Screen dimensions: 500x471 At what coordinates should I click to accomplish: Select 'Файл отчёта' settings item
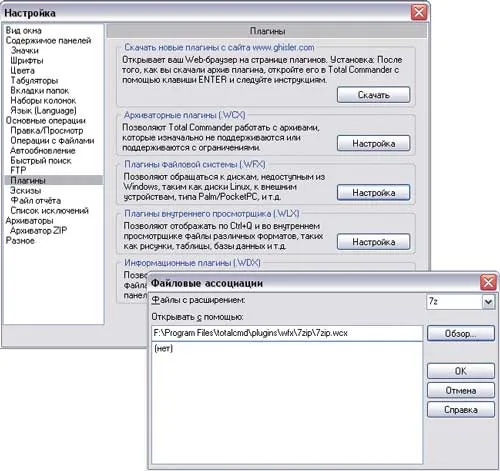35,200
